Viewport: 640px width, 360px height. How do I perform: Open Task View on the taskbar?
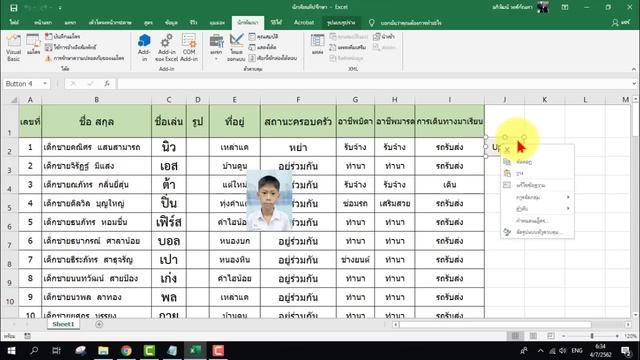coord(57,351)
